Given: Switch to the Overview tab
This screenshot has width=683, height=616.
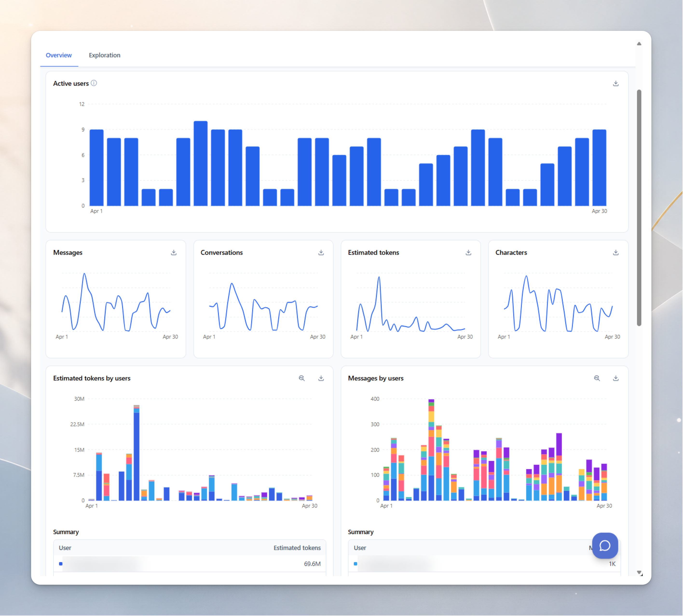Looking at the screenshot, I should pyautogui.click(x=59, y=55).
